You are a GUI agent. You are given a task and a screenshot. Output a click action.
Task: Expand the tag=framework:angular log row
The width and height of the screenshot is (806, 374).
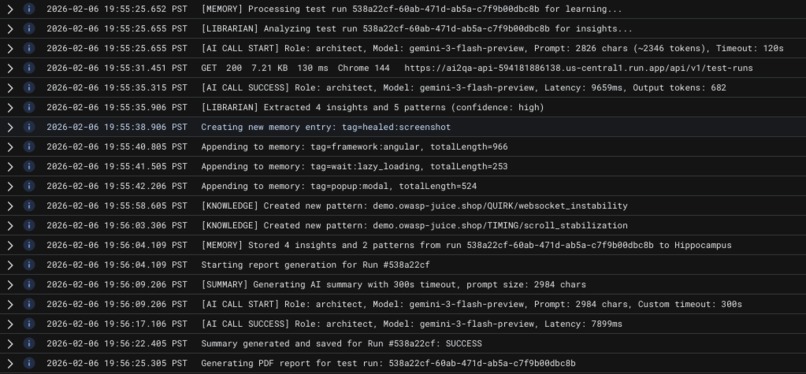pos(10,147)
